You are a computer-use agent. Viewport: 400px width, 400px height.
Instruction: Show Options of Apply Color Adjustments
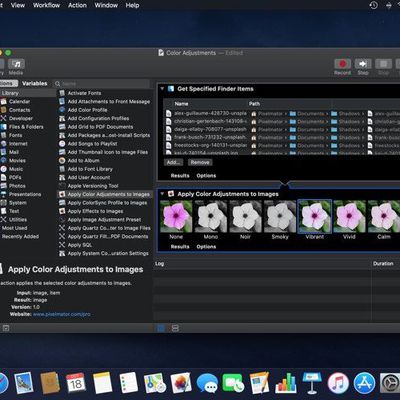coord(206,247)
